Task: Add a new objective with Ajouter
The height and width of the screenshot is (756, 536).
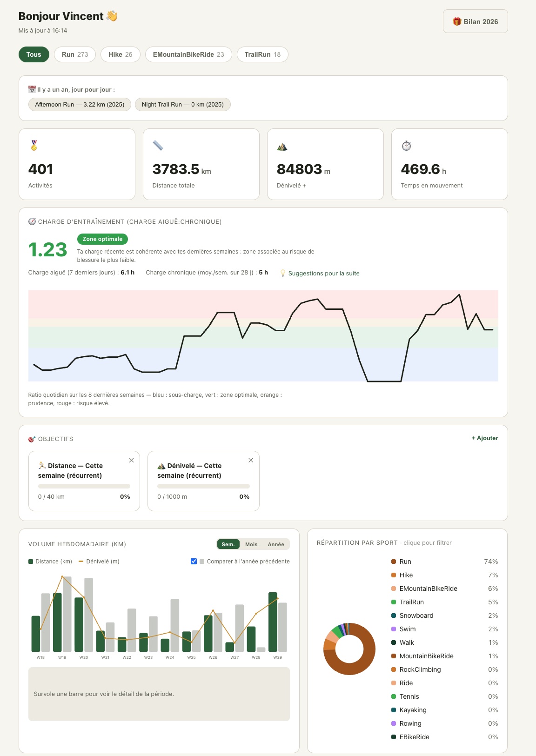Action: [x=485, y=438]
